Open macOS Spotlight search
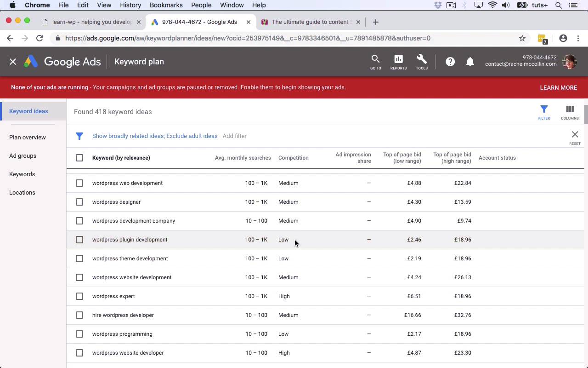This screenshot has width=588, height=368. pyautogui.click(x=559, y=5)
